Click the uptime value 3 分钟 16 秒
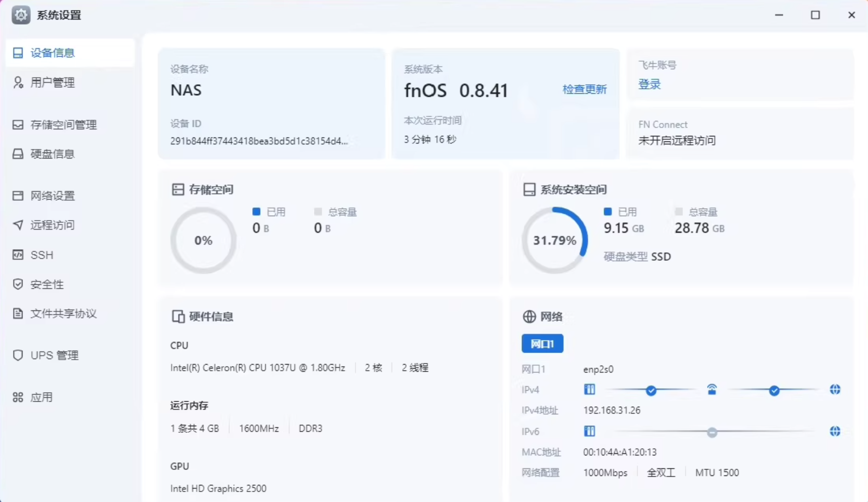Image resolution: width=868 pixels, height=502 pixels. [430, 139]
